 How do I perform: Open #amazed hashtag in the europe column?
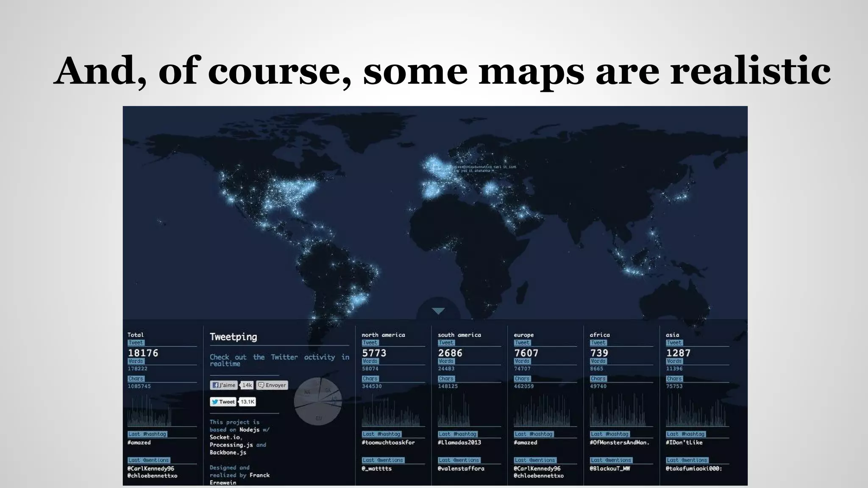click(526, 442)
